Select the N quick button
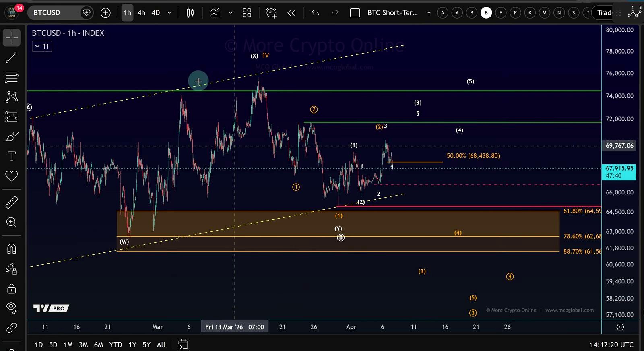The height and width of the screenshot is (351, 644). [x=559, y=13]
